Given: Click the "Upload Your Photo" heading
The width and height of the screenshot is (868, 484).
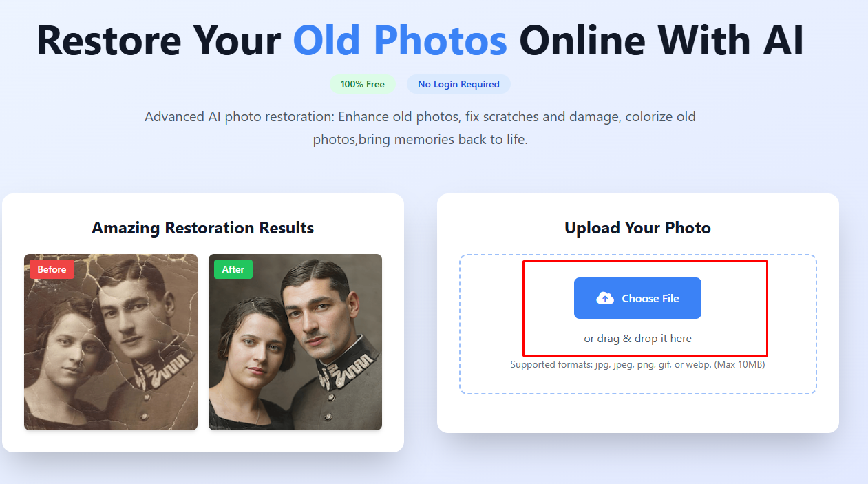Looking at the screenshot, I should pos(637,228).
